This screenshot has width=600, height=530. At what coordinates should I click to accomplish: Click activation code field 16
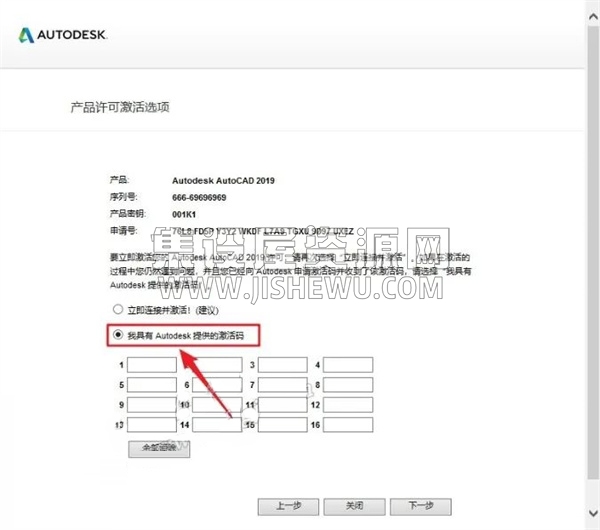click(x=348, y=425)
